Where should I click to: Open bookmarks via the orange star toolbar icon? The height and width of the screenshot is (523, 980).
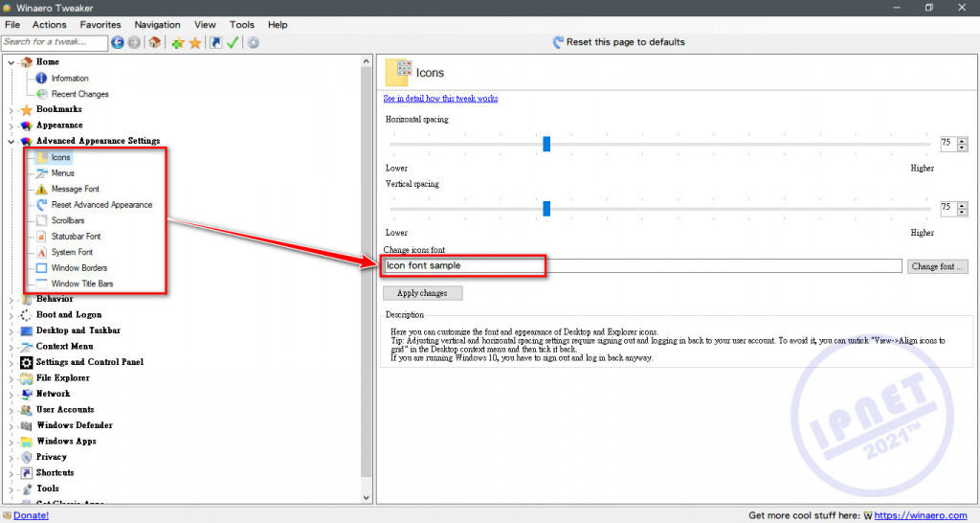point(195,42)
